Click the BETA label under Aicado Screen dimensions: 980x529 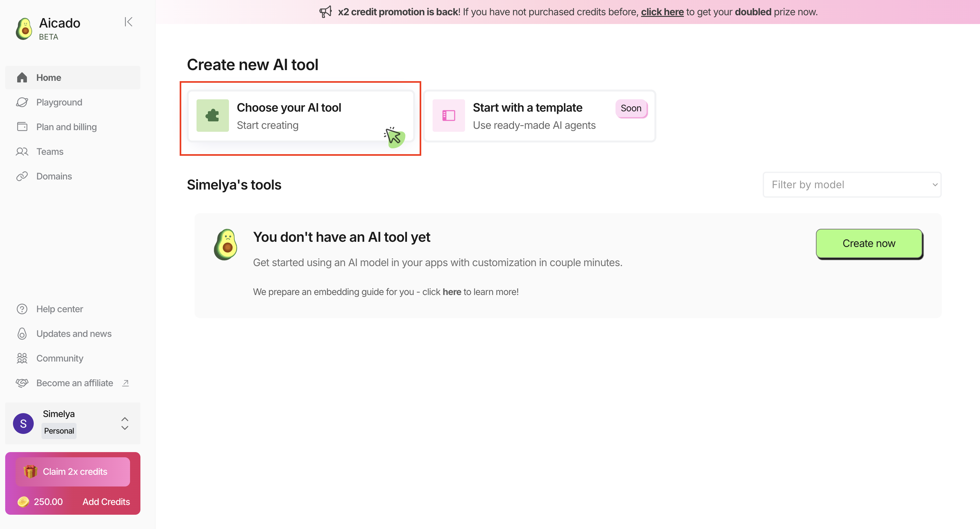[x=49, y=37]
